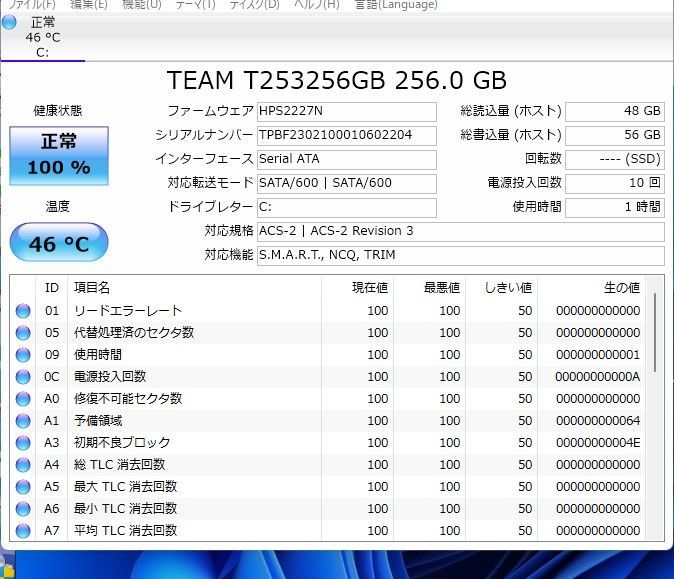Open the 編集(E) menu
The image size is (674, 579).
(x=89, y=5)
